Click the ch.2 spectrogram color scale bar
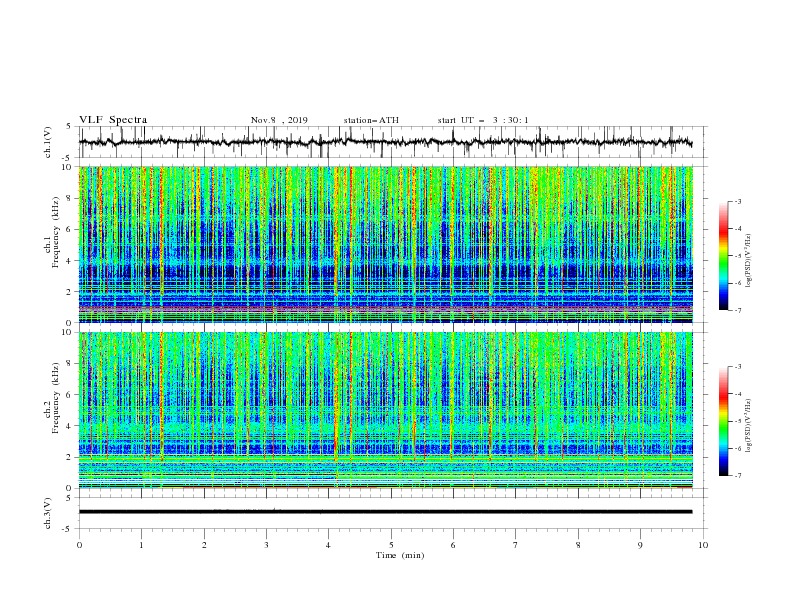 (x=723, y=421)
